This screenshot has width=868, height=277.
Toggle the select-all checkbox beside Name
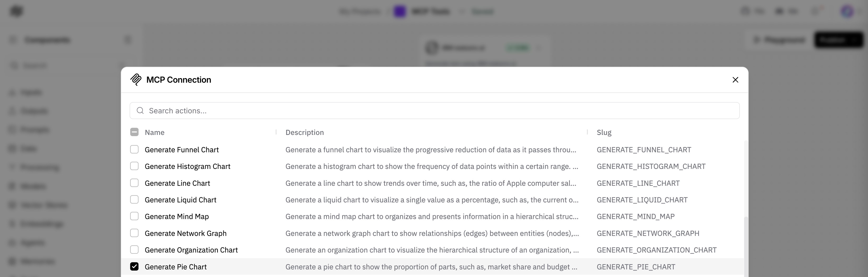pos(134,132)
